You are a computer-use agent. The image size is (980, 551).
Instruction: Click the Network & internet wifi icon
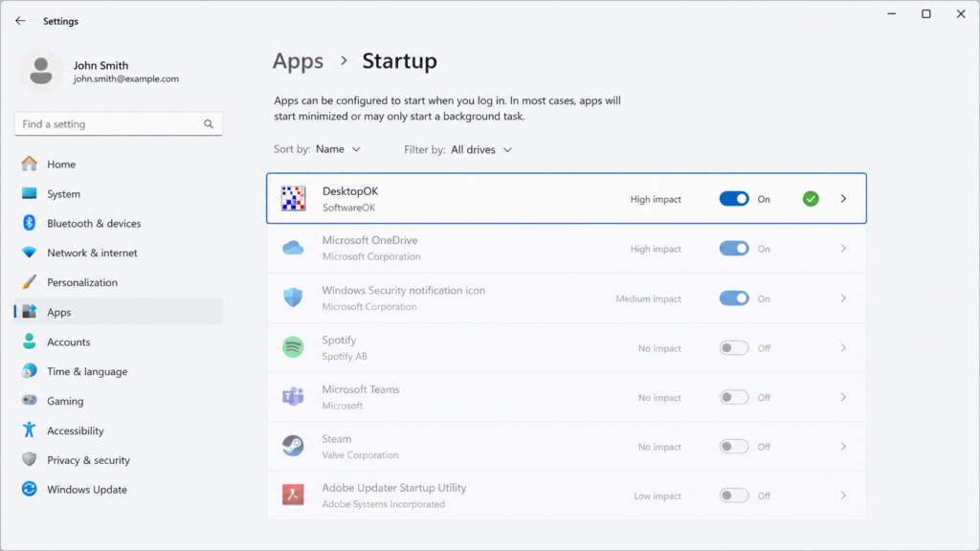pyautogui.click(x=30, y=253)
